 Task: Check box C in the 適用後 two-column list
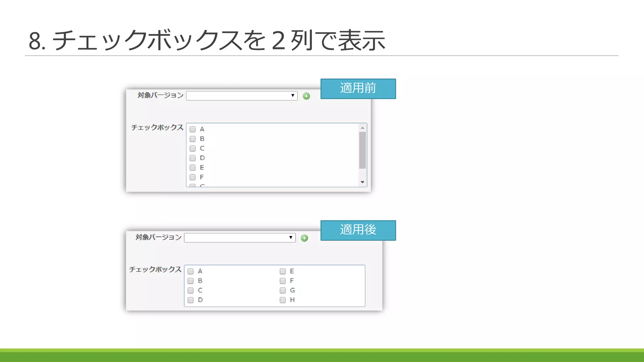(x=191, y=290)
